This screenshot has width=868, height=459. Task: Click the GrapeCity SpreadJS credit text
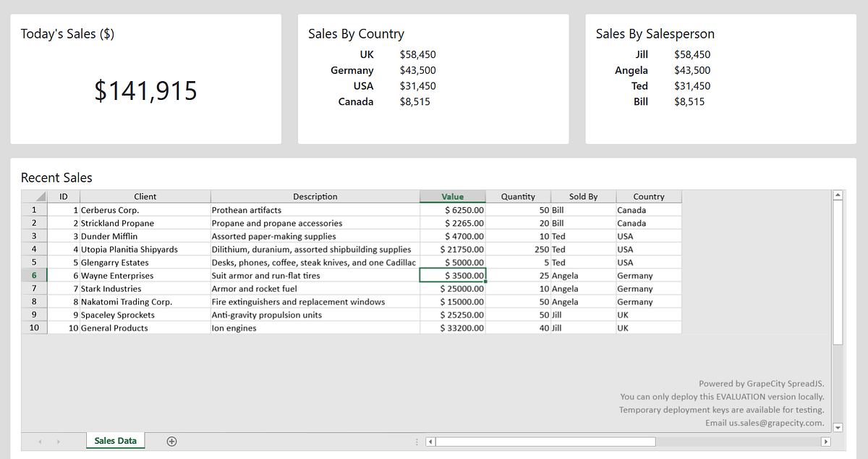pos(760,383)
